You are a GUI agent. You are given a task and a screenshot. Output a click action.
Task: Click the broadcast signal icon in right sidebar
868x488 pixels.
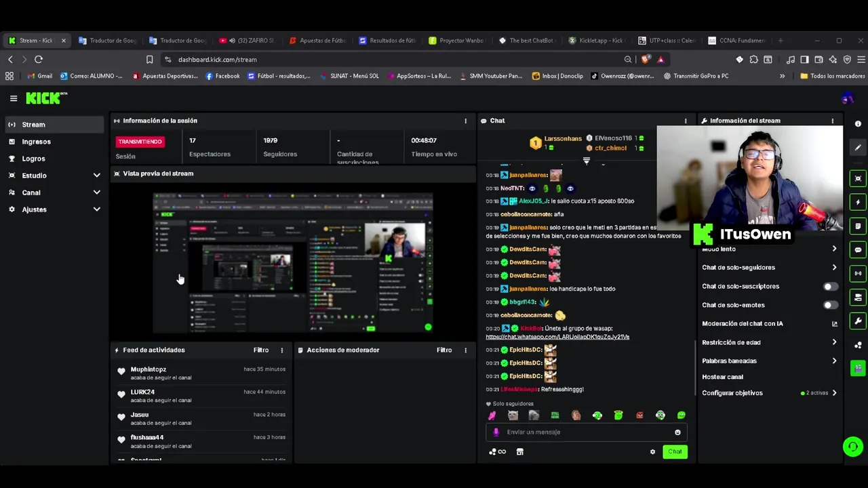click(858, 273)
